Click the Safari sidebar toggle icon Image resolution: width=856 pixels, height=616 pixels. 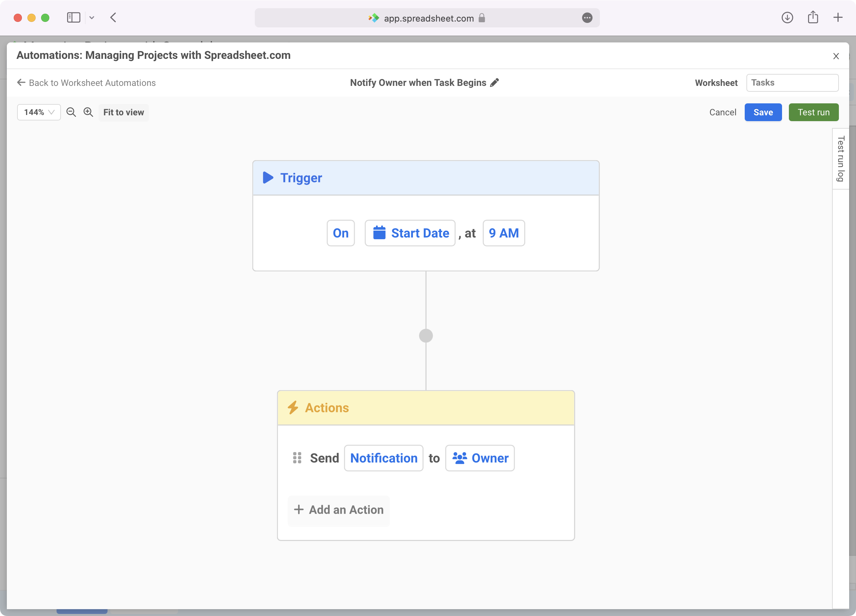tap(74, 18)
